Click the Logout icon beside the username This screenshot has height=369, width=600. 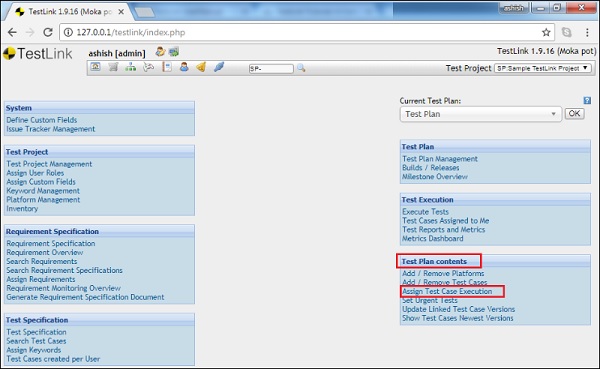pos(174,52)
